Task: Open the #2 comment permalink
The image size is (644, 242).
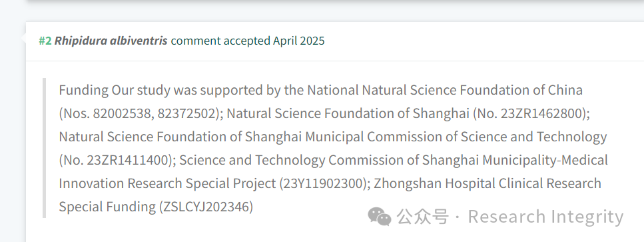Action: click(x=45, y=41)
